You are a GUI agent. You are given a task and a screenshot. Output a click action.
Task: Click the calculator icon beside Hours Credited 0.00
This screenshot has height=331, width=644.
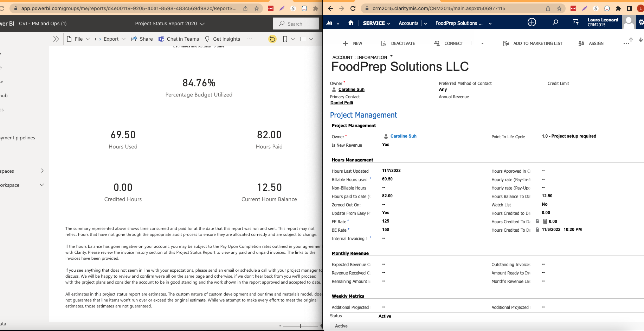click(x=545, y=221)
